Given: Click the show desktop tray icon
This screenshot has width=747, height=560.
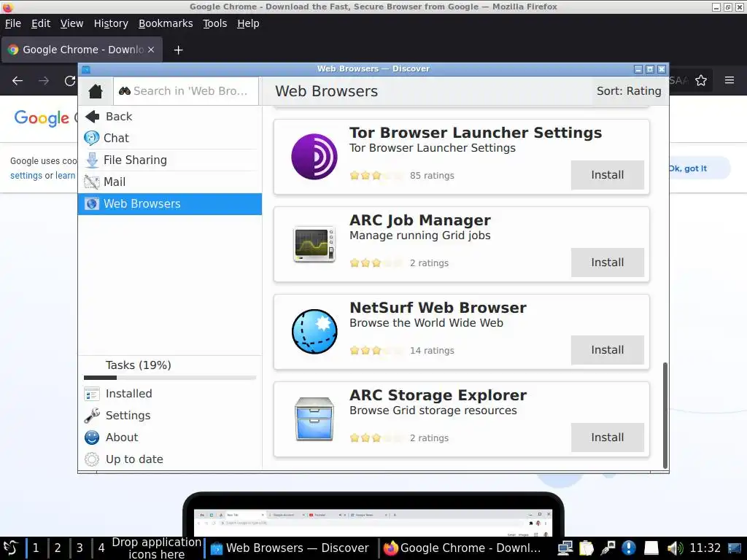Looking at the screenshot, I should click(735, 548).
